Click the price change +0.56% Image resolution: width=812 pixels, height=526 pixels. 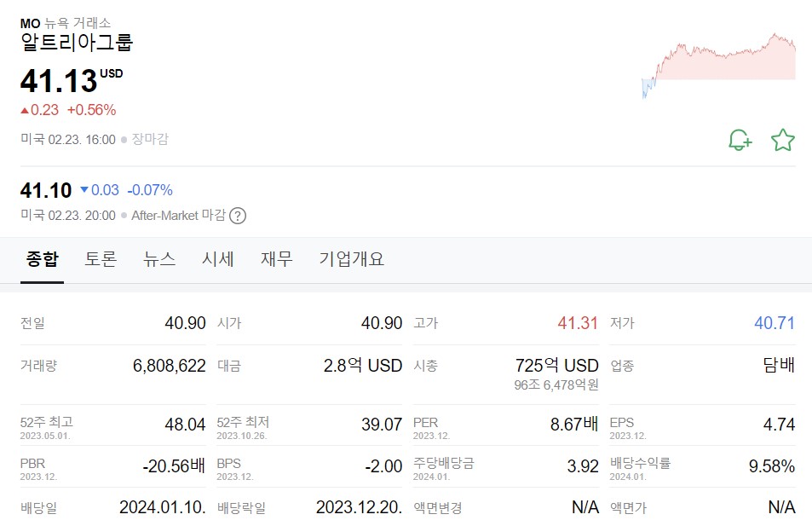pos(92,110)
